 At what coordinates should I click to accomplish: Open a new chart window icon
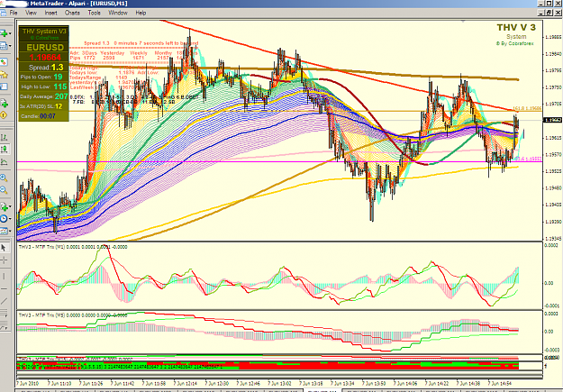pyautogui.click(x=4, y=33)
